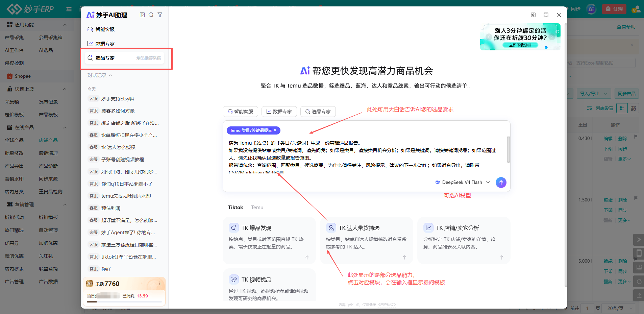644x314 pixels.
Task: Open the search icon in 妙手AI助理 header
Action: 151,15
